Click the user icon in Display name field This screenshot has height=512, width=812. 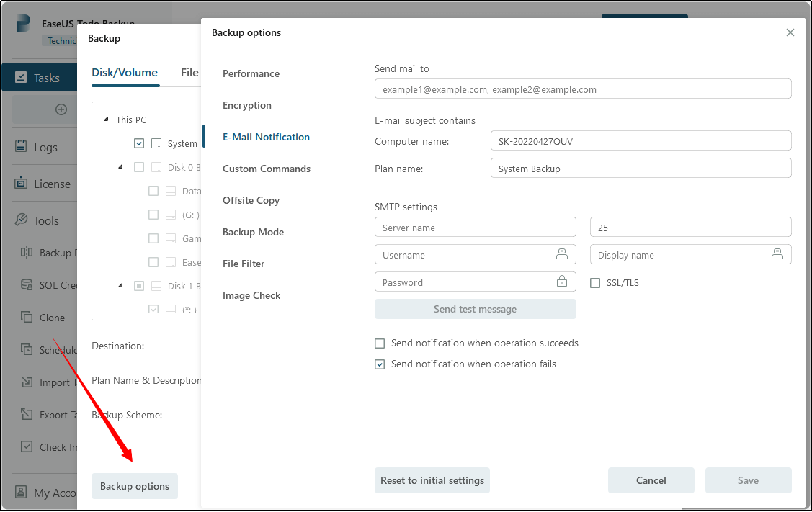777,254
